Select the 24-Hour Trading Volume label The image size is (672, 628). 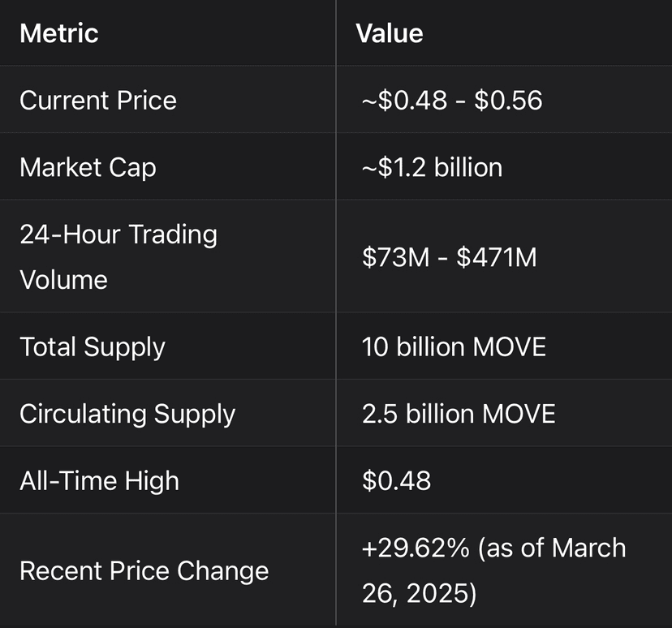tap(118, 256)
